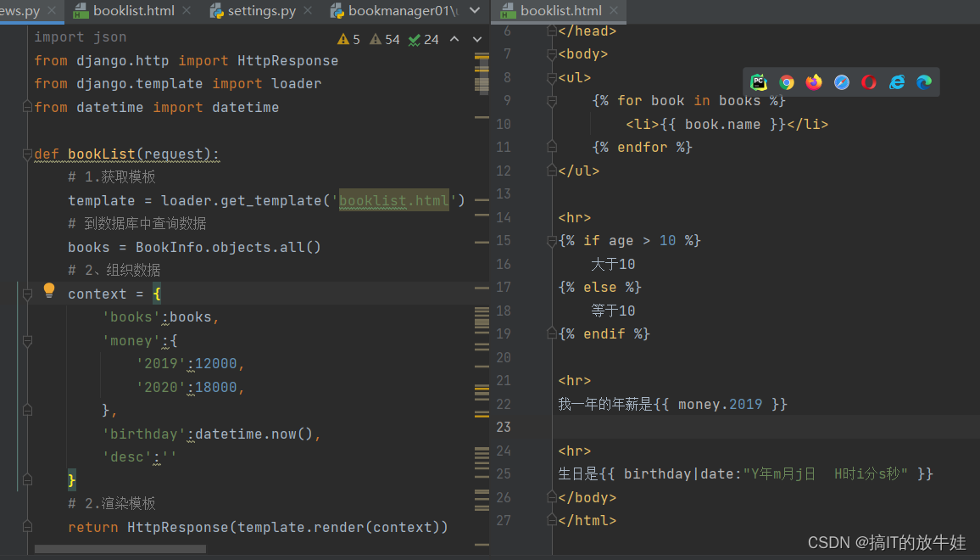Viewport: 980px width, 560px height.
Task: Click the return HttpResponse line
Action: coord(258,528)
